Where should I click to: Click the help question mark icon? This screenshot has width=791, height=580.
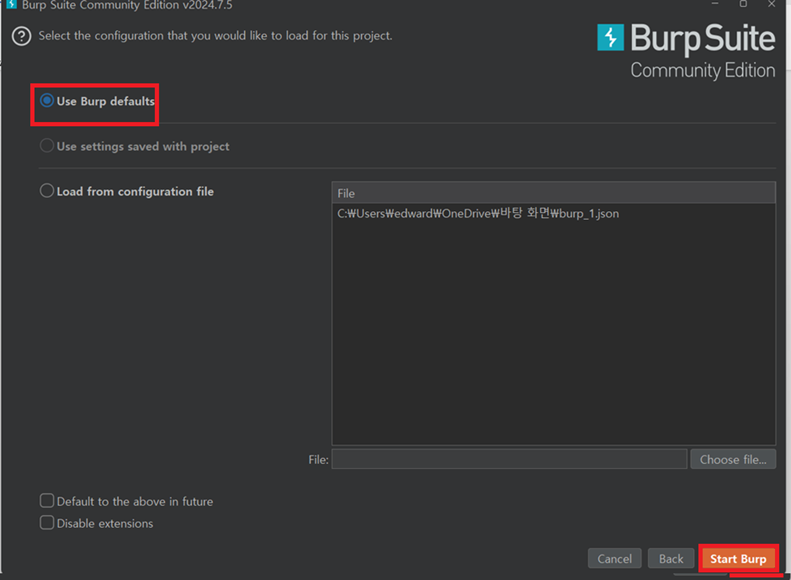click(22, 36)
